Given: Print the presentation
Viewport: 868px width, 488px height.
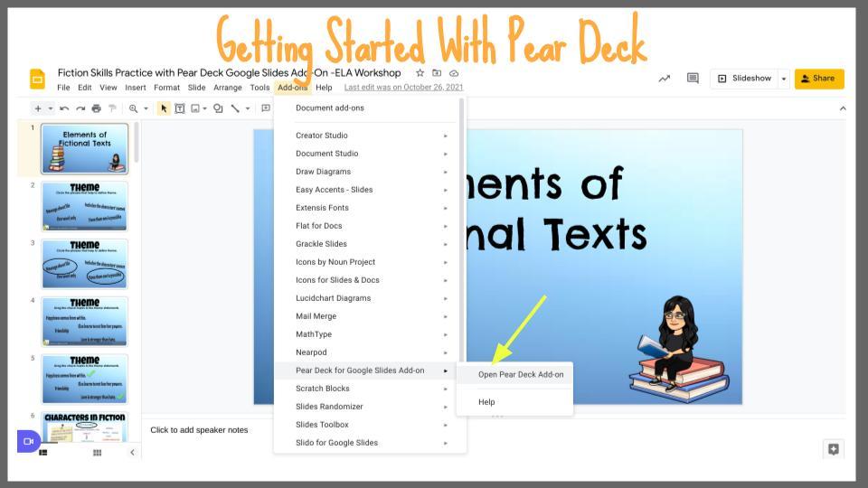Looking at the screenshot, I should tap(97, 108).
